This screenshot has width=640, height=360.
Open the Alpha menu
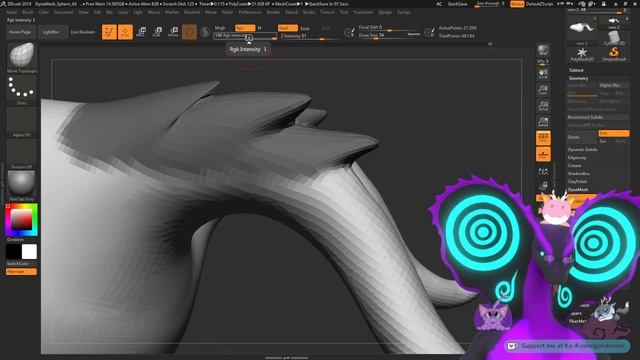coord(11,12)
